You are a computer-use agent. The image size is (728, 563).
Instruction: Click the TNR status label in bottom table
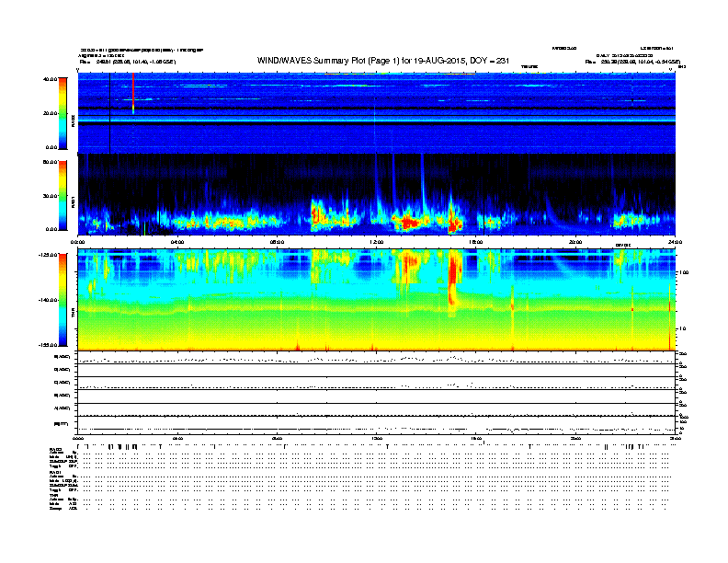click(53, 495)
